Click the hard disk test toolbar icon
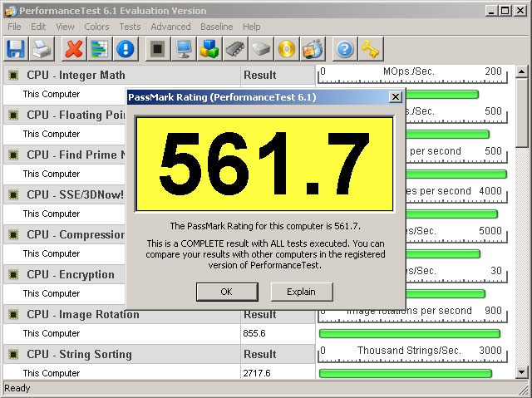 pos(261,49)
